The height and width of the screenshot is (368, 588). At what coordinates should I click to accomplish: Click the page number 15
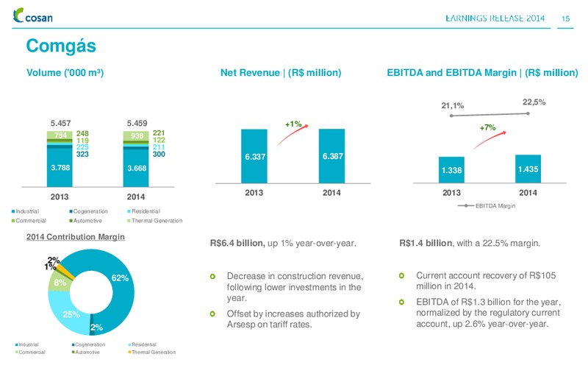point(565,18)
